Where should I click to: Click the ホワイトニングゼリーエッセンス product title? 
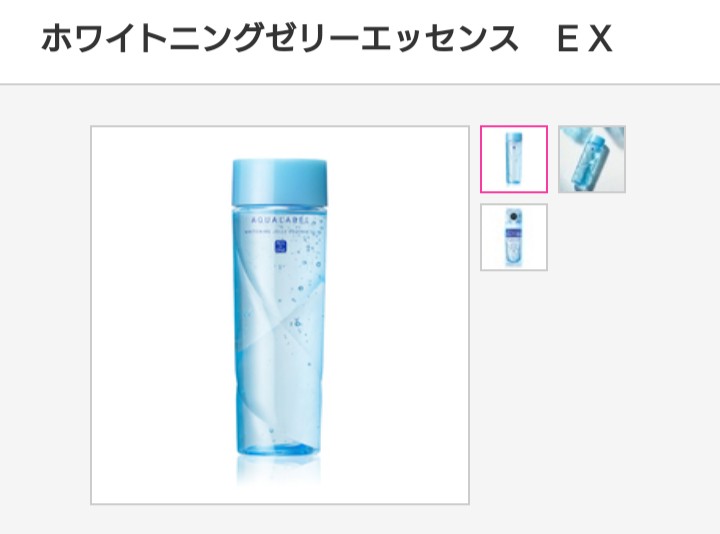(280, 38)
